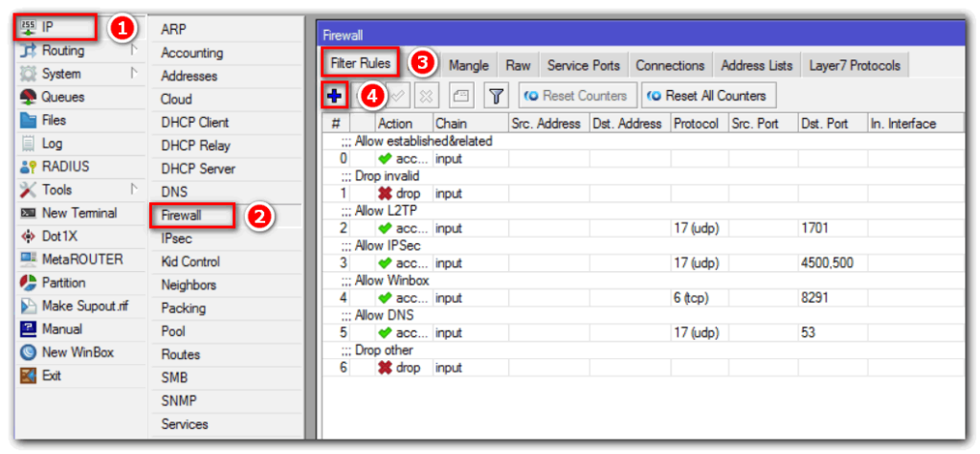Open the Address Lists tab

tap(756, 65)
